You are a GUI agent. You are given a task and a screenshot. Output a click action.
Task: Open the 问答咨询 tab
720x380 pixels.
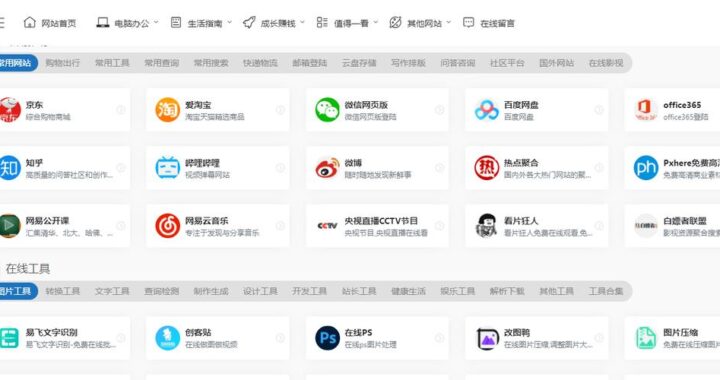click(458, 63)
